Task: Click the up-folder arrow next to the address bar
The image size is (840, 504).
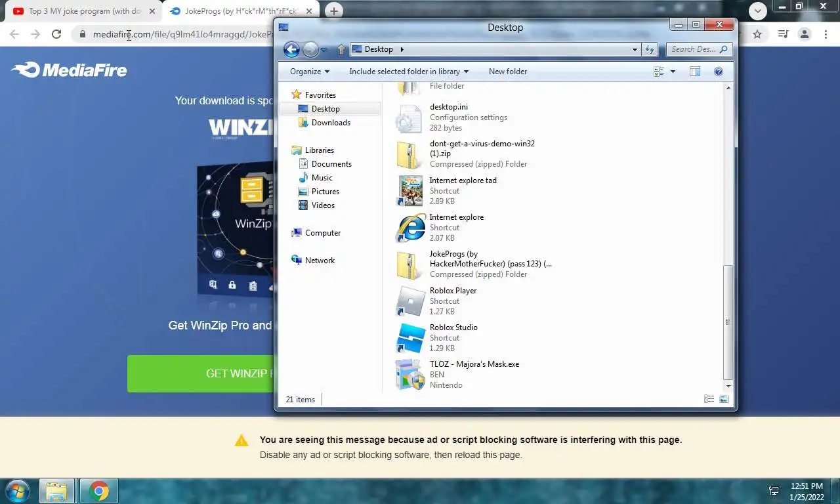Action: coord(341,49)
